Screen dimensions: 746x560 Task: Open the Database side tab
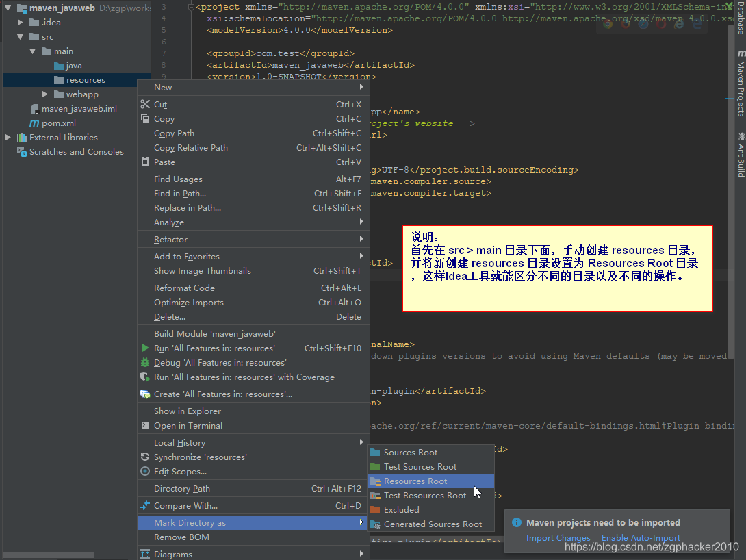click(x=741, y=18)
